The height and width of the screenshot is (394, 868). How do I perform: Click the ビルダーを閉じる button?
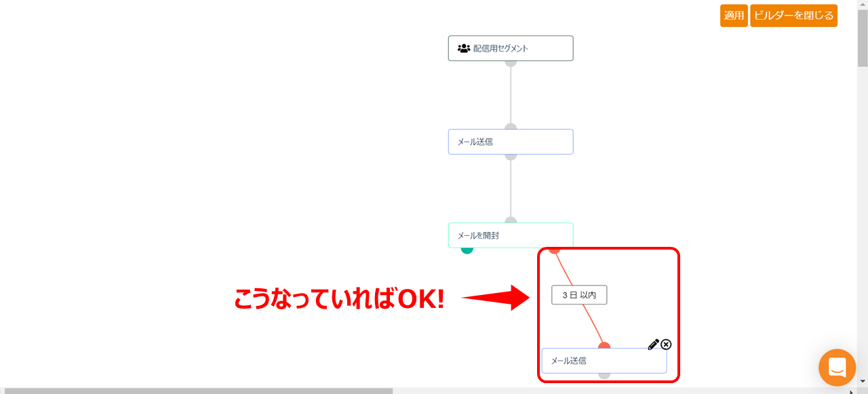pyautogui.click(x=793, y=16)
